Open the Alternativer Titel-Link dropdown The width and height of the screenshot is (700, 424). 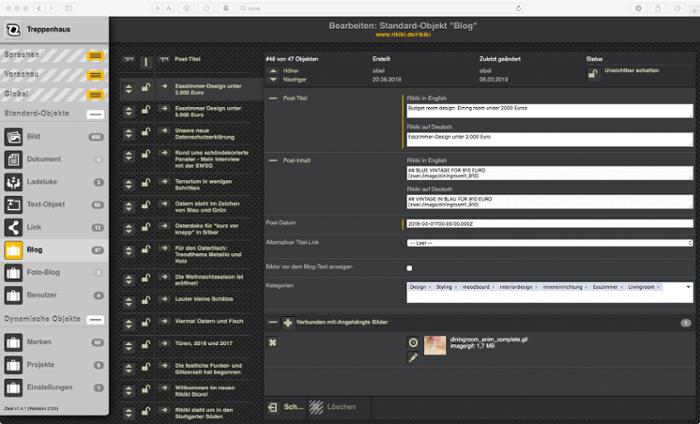(550, 243)
